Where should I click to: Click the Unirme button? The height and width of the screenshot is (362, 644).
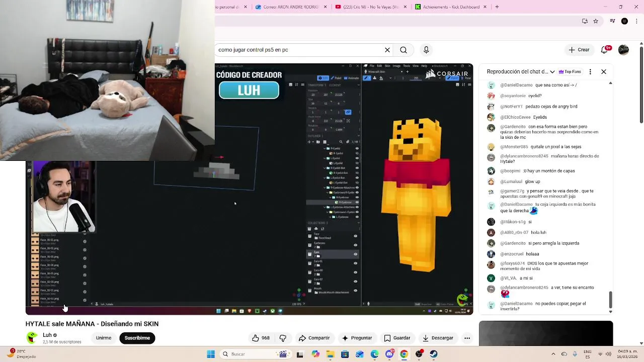104,338
